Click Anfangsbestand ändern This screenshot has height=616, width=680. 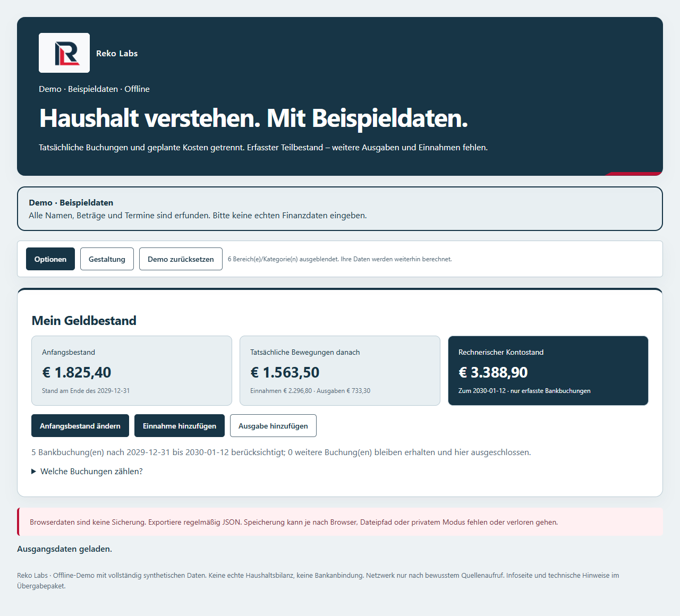point(80,426)
